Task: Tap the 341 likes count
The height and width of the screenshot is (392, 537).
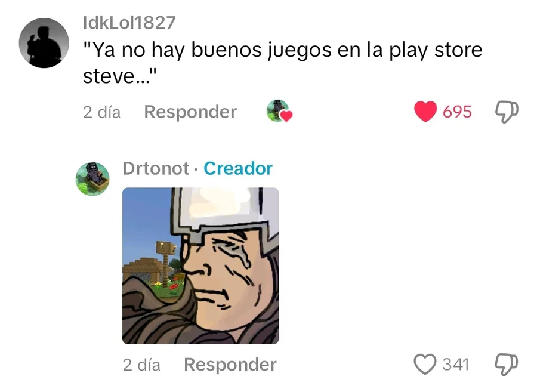Action: pyautogui.click(x=455, y=365)
